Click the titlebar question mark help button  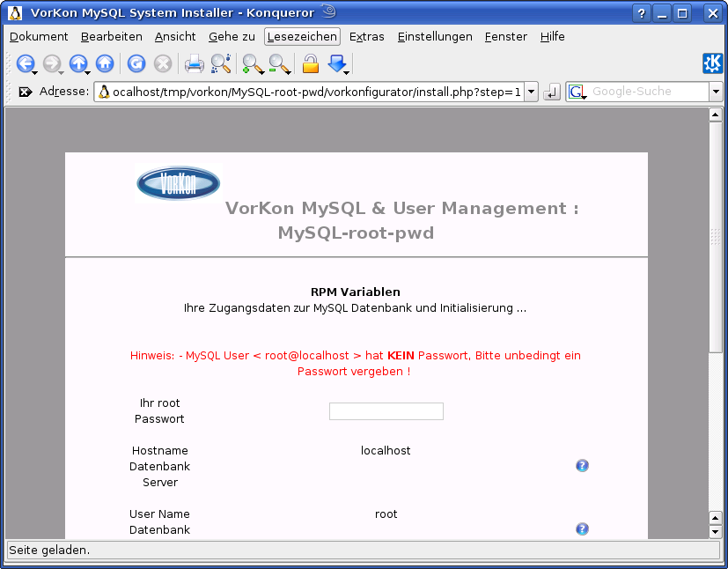(x=641, y=12)
